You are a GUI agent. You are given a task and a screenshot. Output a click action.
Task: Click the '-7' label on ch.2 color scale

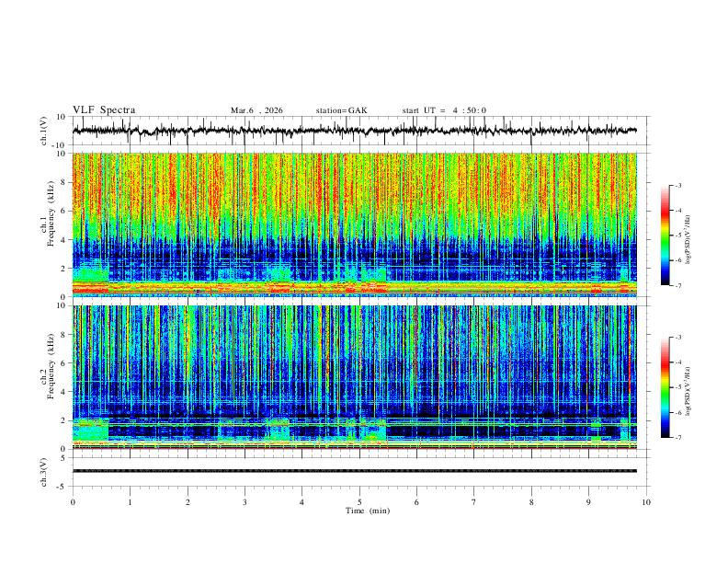click(678, 438)
